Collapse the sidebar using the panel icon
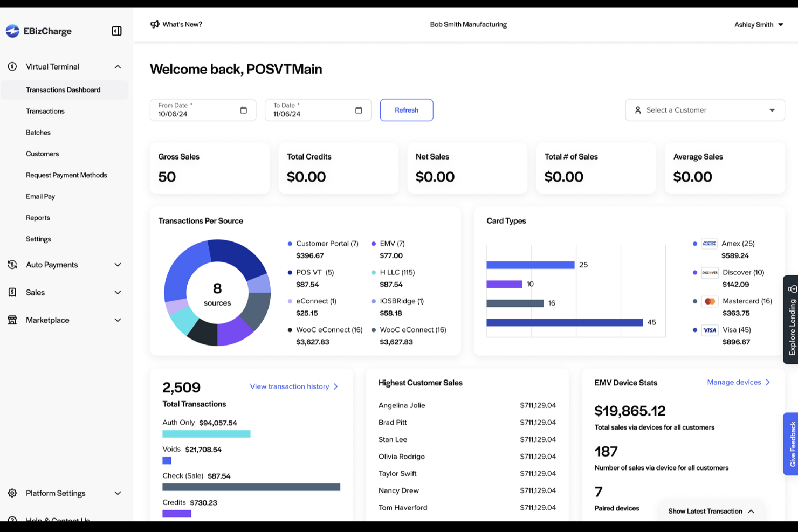This screenshot has width=798, height=532. [116, 31]
